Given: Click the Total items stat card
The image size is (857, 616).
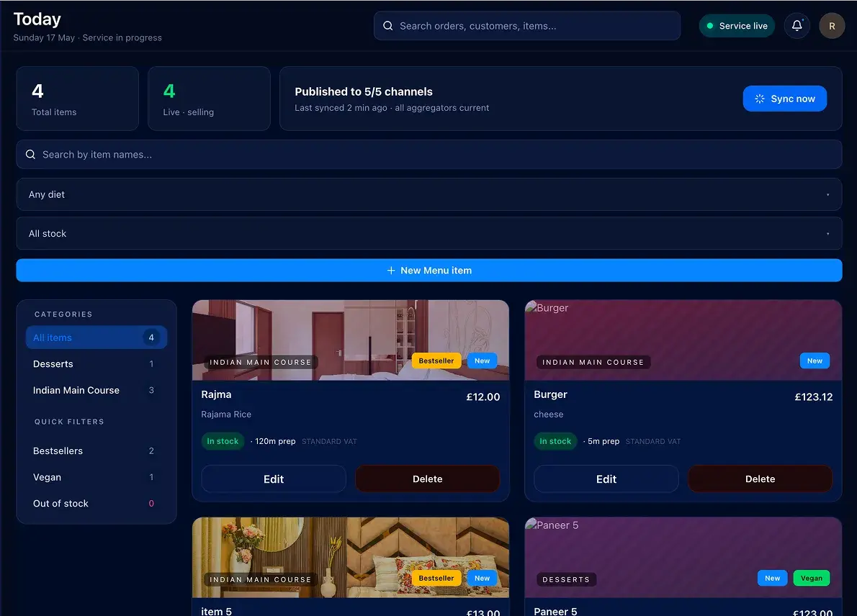Looking at the screenshot, I should point(78,99).
